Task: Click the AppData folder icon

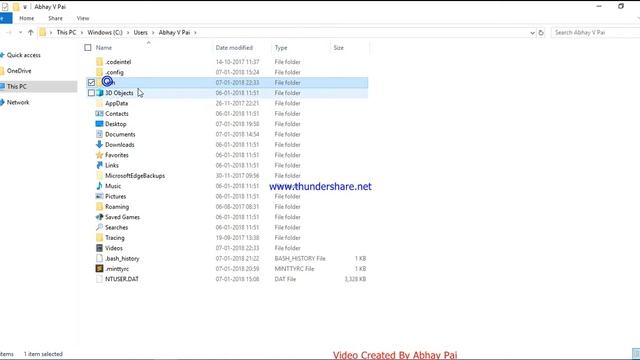Action: pos(99,103)
